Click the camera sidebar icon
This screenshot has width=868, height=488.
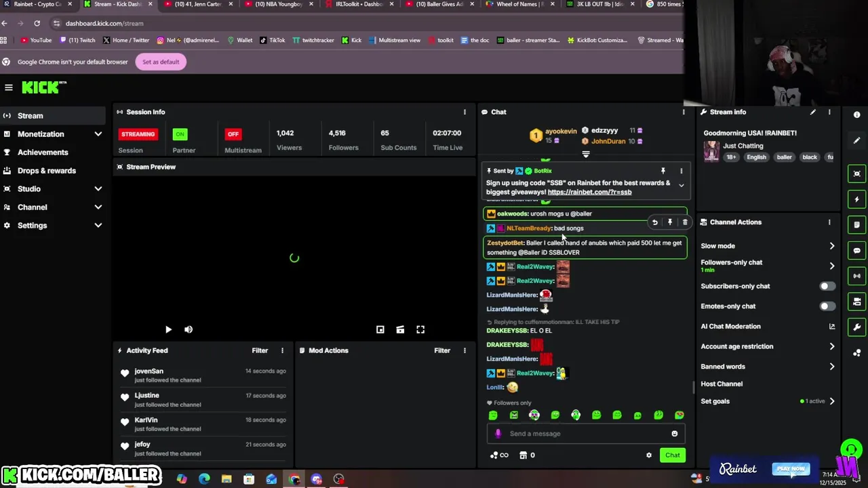coord(857,302)
